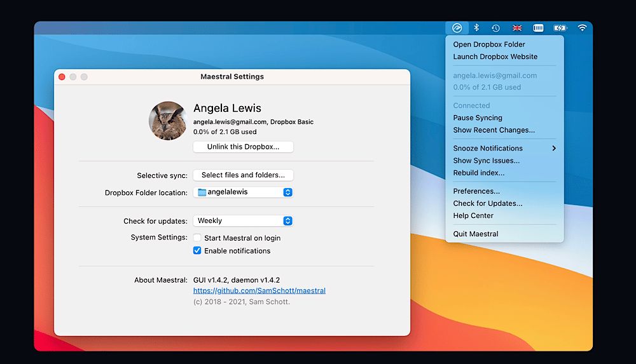Open the battery charging status icon
Viewport: 636px width, 364px height.
(x=560, y=28)
